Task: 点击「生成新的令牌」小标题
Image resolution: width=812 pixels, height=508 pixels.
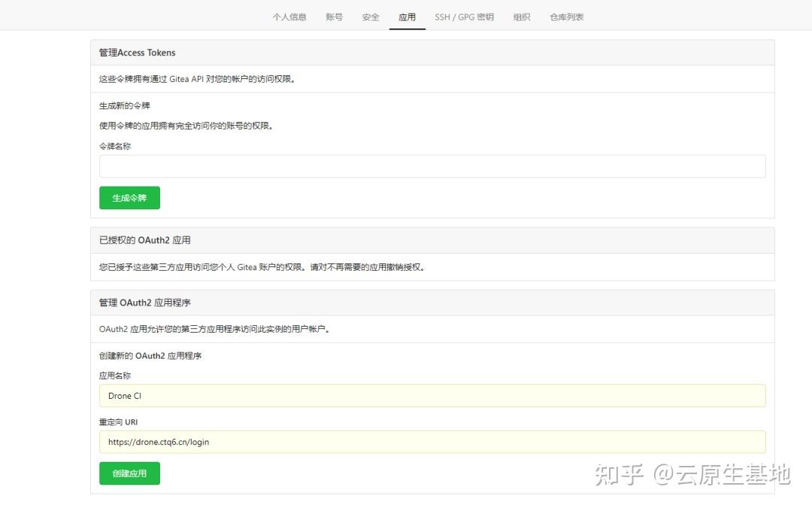Action: (125, 105)
